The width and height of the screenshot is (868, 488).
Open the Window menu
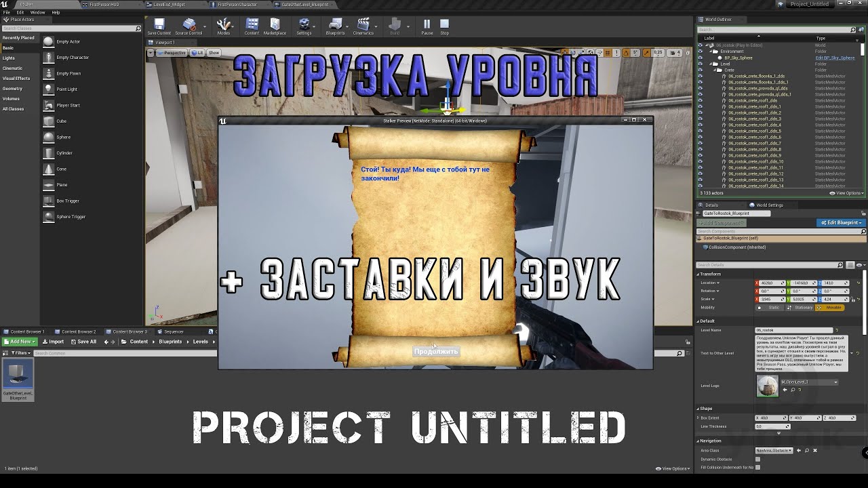(38, 12)
